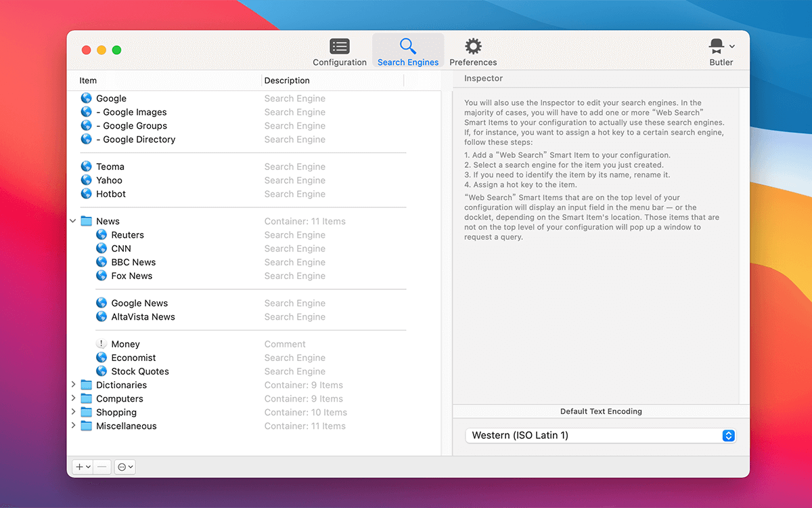Open the Preferences tab
The image size is (812, 508).
coord(473,52)
